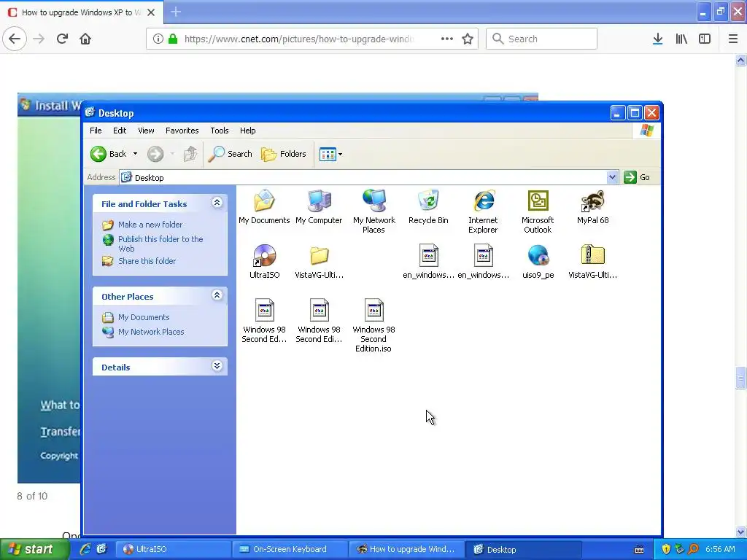Select the Recycle Bin icon
The image size is (747, 560).
(x=428, y=207)
